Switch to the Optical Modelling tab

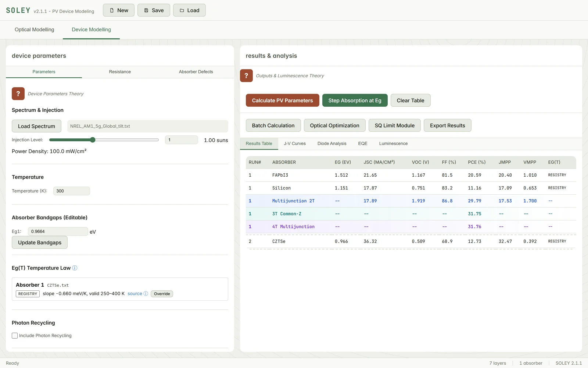[x=34, y=29]
